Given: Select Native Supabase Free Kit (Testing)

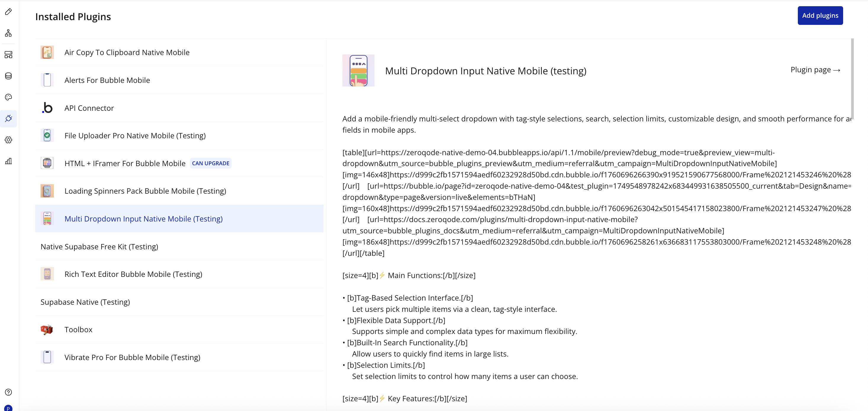Looking at the screenshot, I should 99,246.
